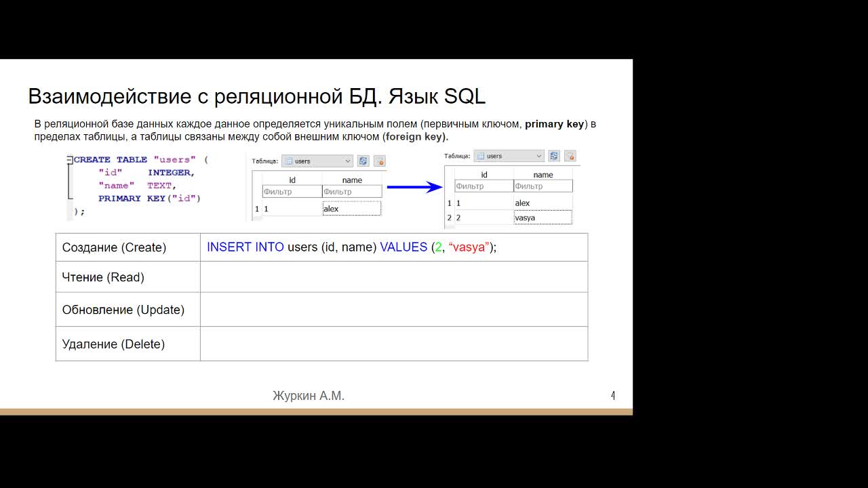Click the '"name" TEXT' code line

coord(137,186)
